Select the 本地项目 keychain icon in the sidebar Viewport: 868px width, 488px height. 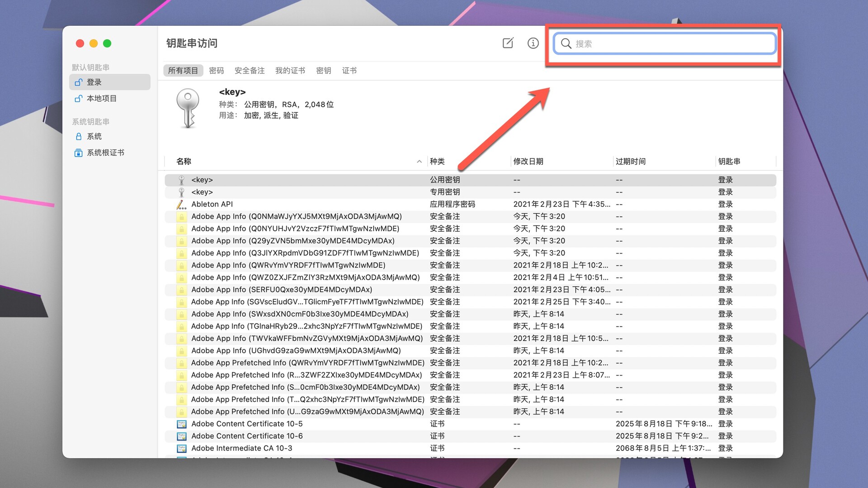(x=78, y=98)
